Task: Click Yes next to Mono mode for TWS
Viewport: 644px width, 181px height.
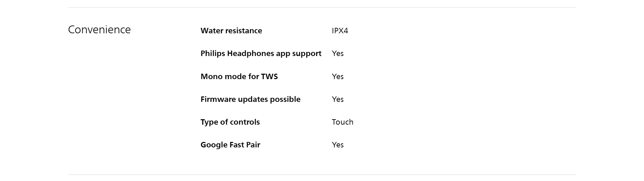Action: [x=338, y=76]
